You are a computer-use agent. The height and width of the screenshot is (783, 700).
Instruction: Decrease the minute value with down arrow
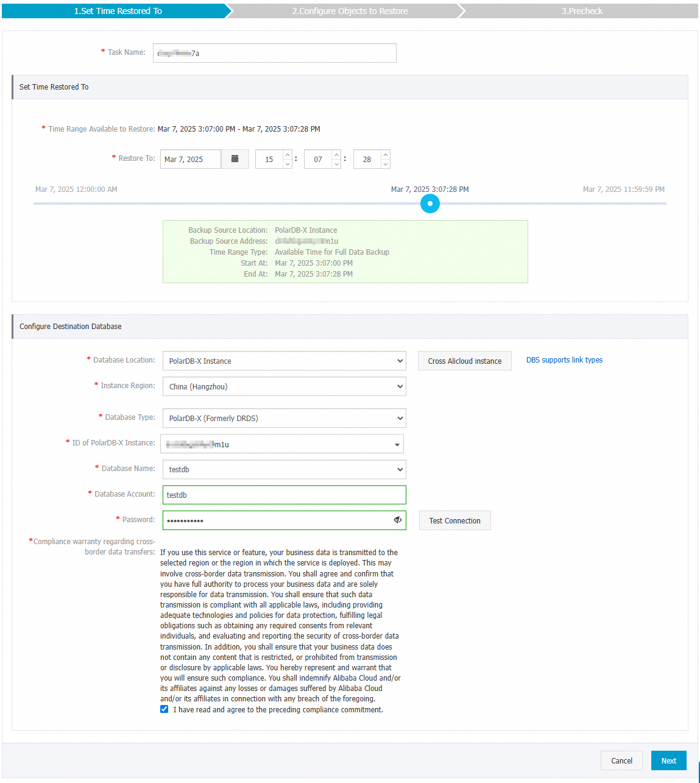[x=336, y=164]
